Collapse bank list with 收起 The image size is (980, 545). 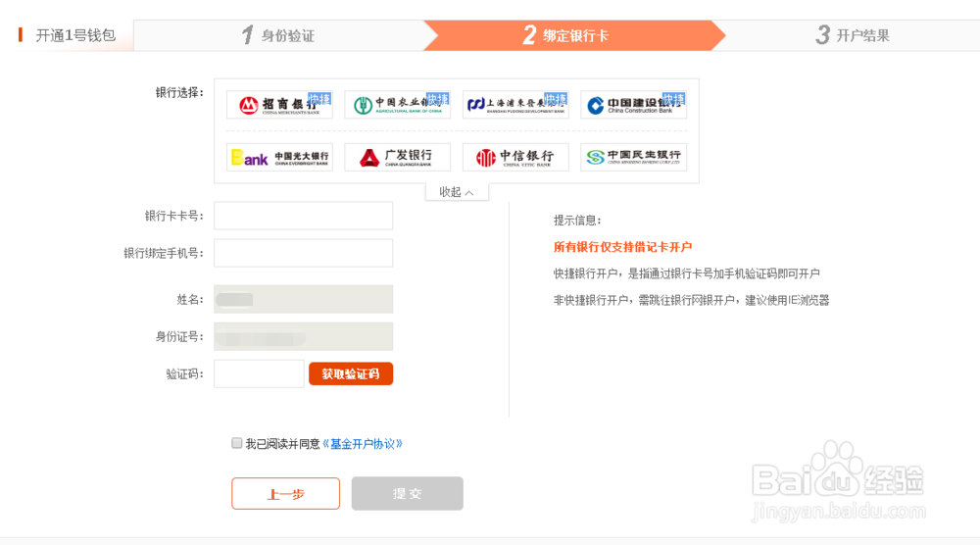[457, 192]
